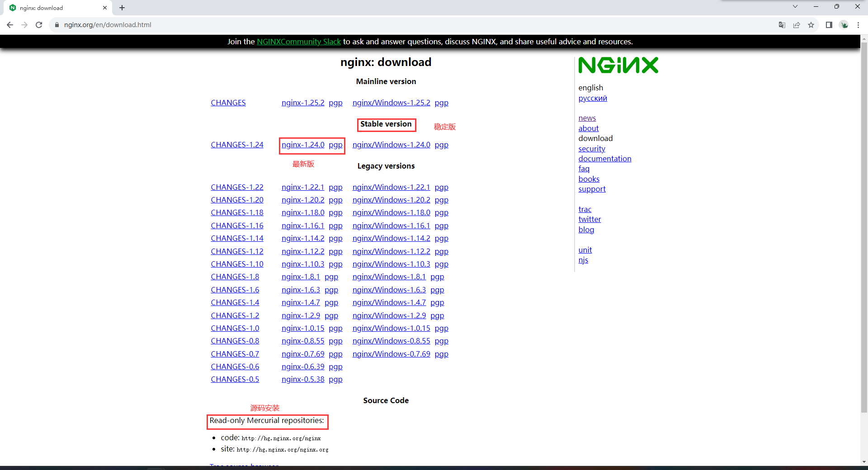
Task: Click the share page icon
Action: pos(797,25)
